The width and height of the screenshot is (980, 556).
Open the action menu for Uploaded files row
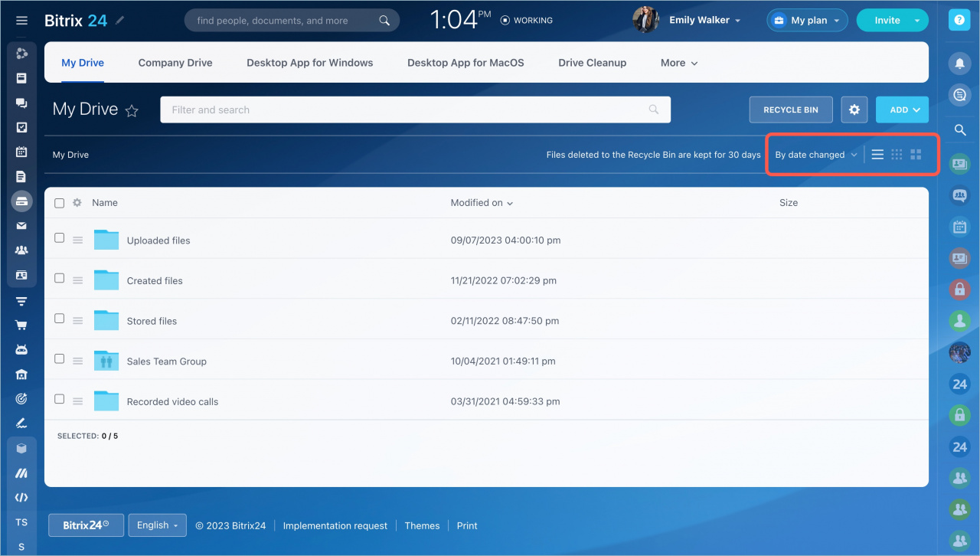coord(77,240)
